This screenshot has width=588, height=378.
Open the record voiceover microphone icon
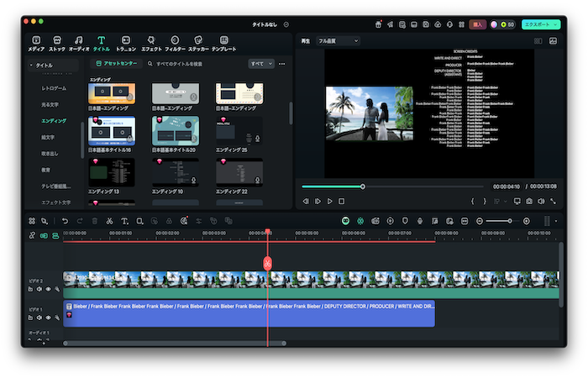(x=420, y=221)
